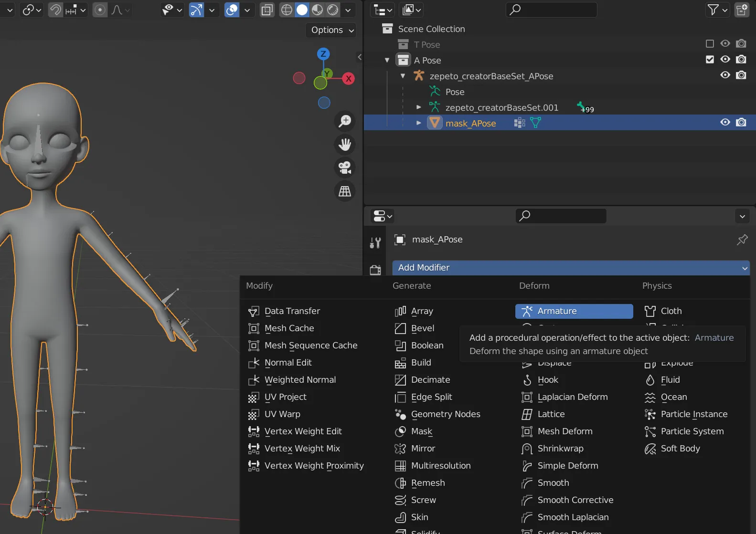The width and height of the screenshot is (756, 534).
Task: Click the Pose row icon
Action: [435, 91]
